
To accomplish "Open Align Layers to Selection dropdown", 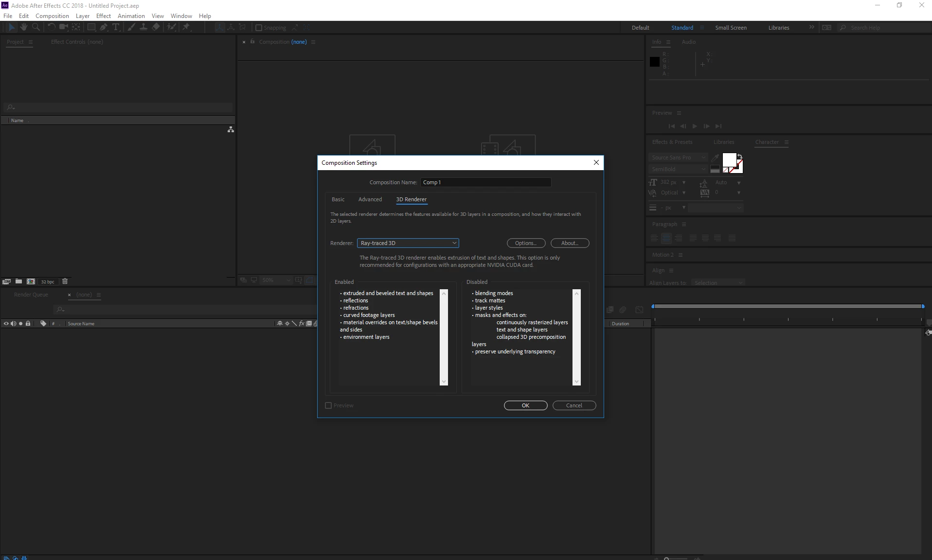I will click(718, 283).
